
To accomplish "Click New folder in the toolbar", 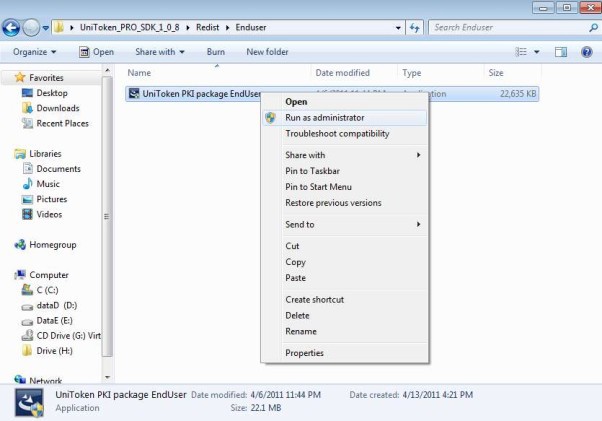I will pyautogui.click(x=267, y=52).
